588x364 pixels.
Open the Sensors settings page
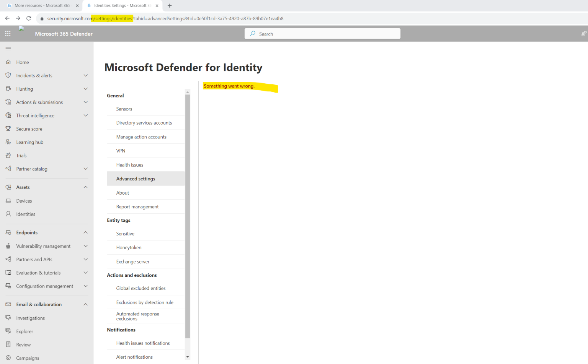tap(124, 109)
